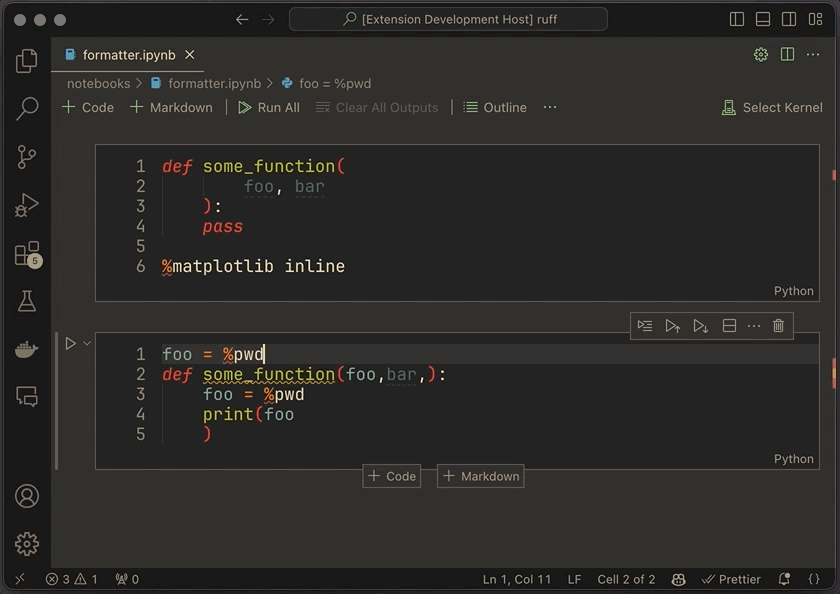Execute cell and below in cell toolbar

pyautogui.click(x=700, y=326)
